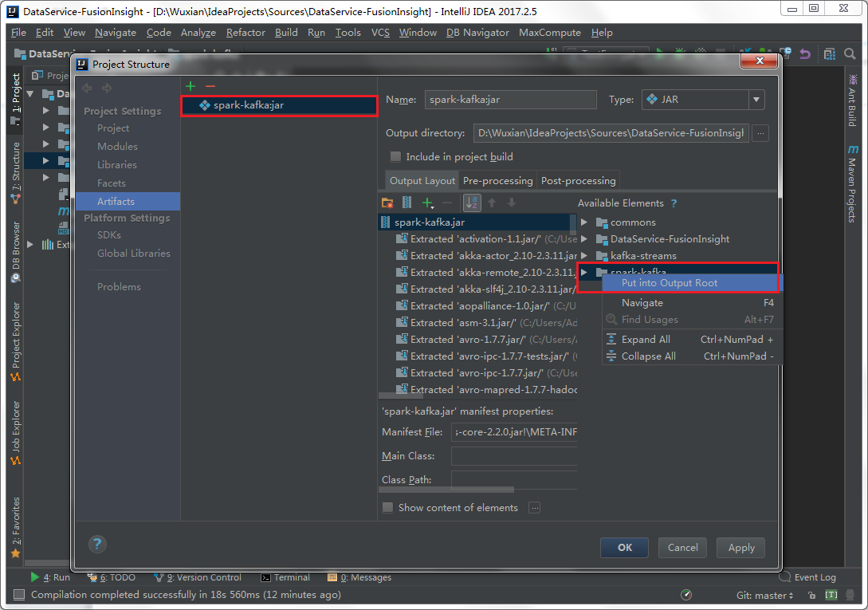Expand commons module in Available Elements
Screen dimensions: 868x610
[x=584, y=222]
